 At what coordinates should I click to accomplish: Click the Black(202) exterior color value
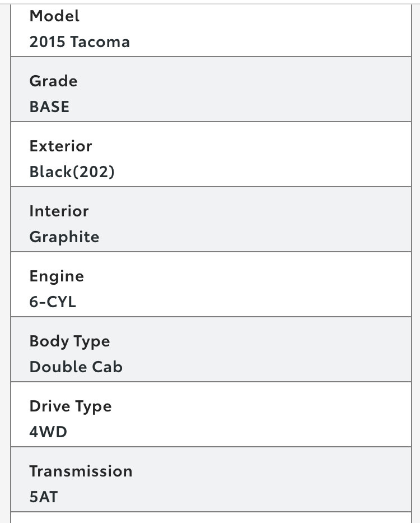72,172
